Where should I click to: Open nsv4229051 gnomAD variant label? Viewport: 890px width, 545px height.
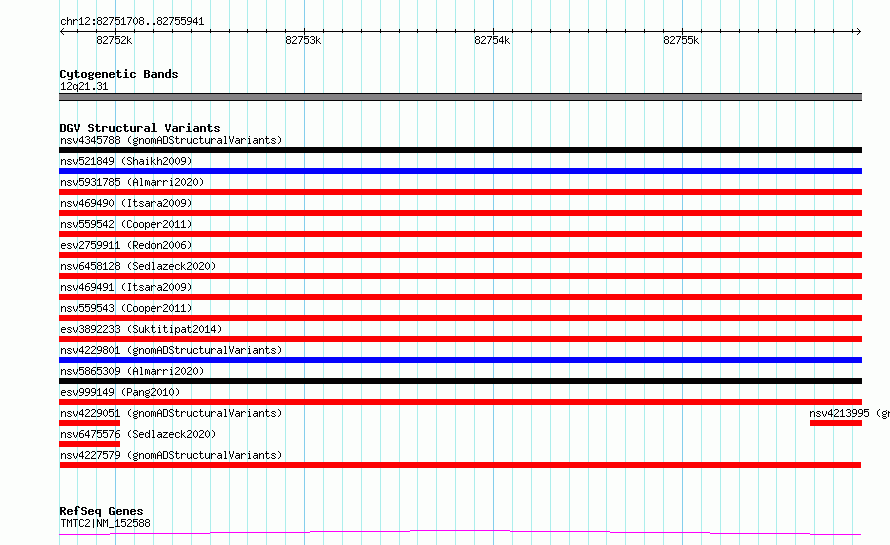[171, 413]
